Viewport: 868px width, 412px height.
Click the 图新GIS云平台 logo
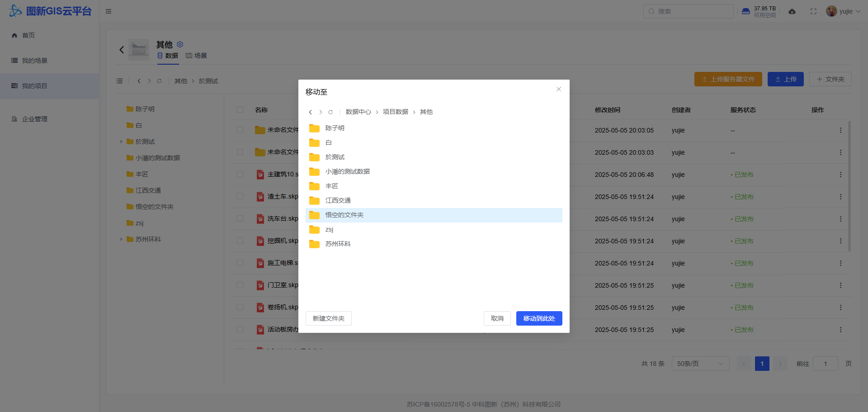50,11
